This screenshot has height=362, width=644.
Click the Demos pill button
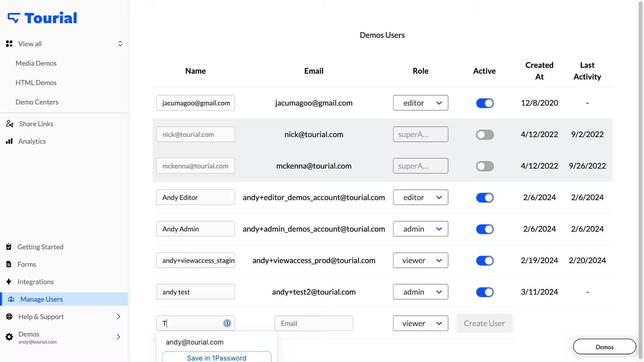604,347
